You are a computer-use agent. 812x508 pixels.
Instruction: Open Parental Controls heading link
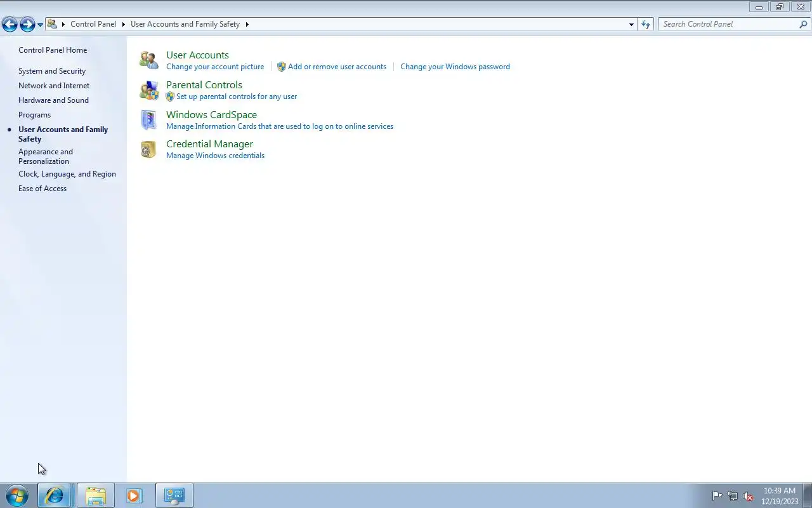tap(204, 85)
